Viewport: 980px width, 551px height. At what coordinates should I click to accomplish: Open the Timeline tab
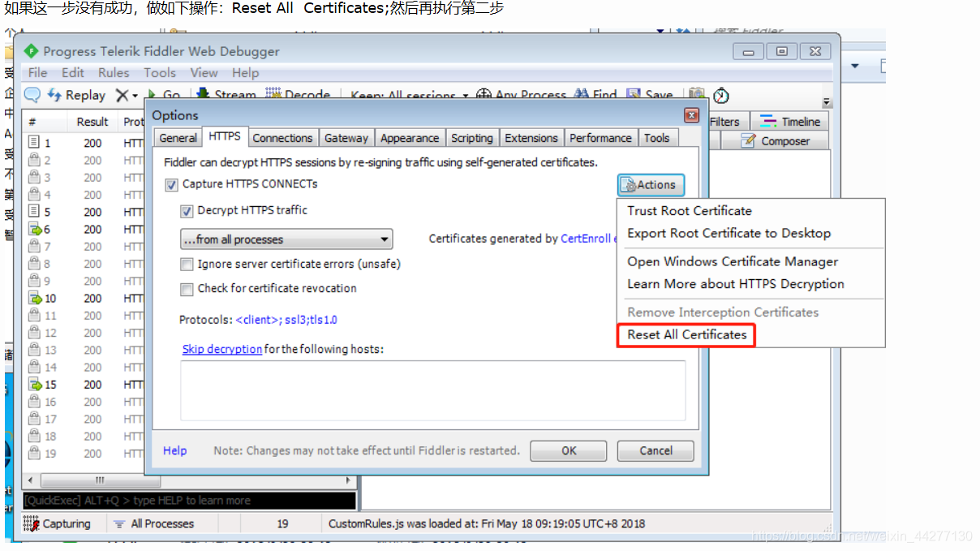point(791,122)
